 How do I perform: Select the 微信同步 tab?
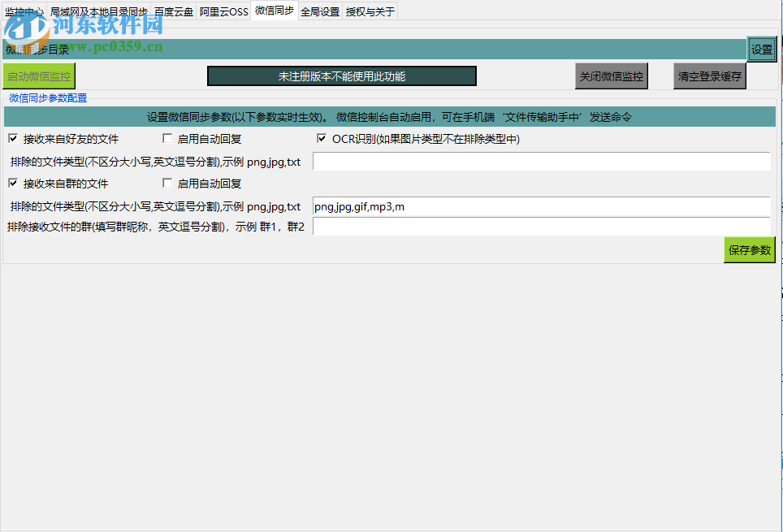275,10
